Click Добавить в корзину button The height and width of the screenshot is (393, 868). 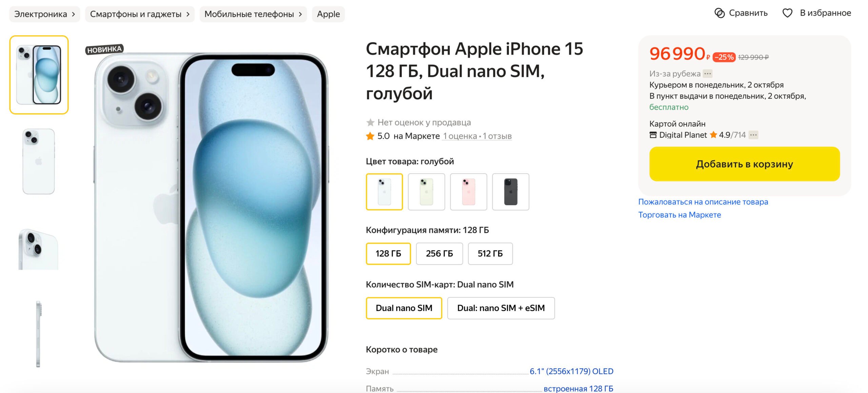click(x=745, y=164)
